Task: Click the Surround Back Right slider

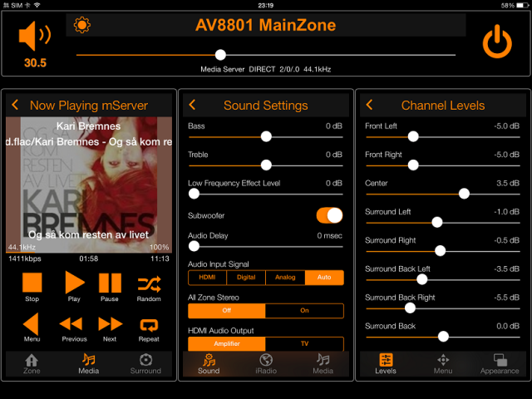Action: click(x=443, y=308)
